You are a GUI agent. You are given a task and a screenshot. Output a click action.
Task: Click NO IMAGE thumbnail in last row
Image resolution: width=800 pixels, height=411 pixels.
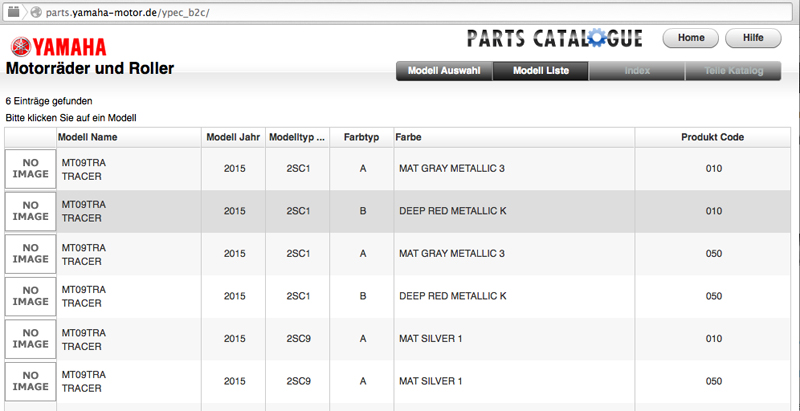(30, 381)
